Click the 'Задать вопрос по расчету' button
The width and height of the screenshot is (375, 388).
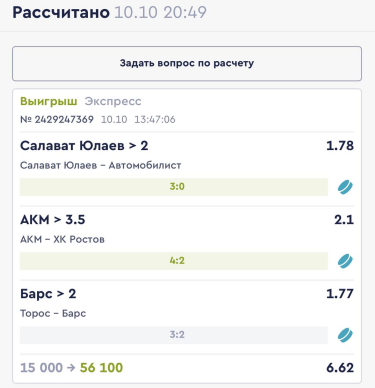point(187,63)
